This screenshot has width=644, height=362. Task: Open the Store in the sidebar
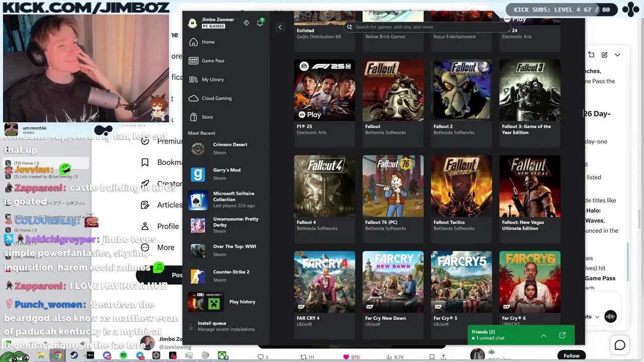click(x=226, y=117)
